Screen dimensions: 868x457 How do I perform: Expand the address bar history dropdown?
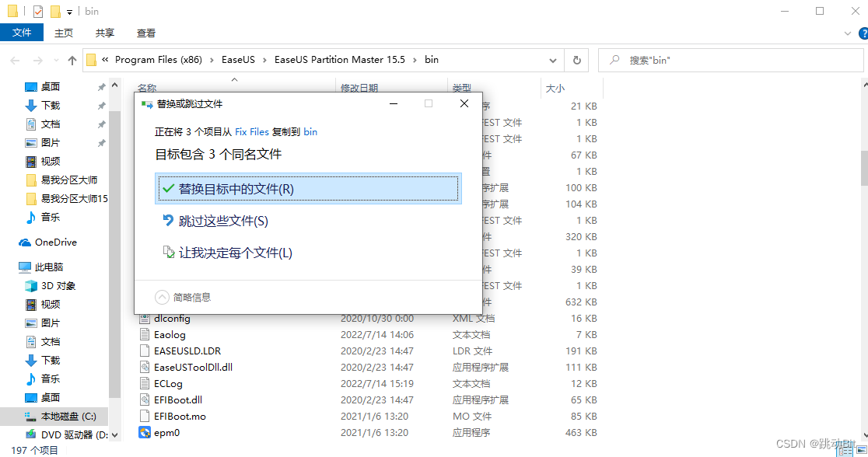552,61
